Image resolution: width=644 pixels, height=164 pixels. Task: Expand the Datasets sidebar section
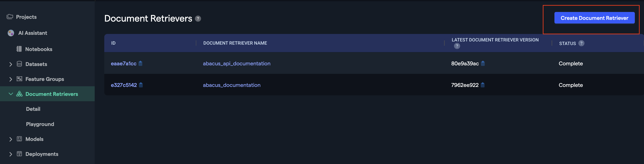point(10,64)
